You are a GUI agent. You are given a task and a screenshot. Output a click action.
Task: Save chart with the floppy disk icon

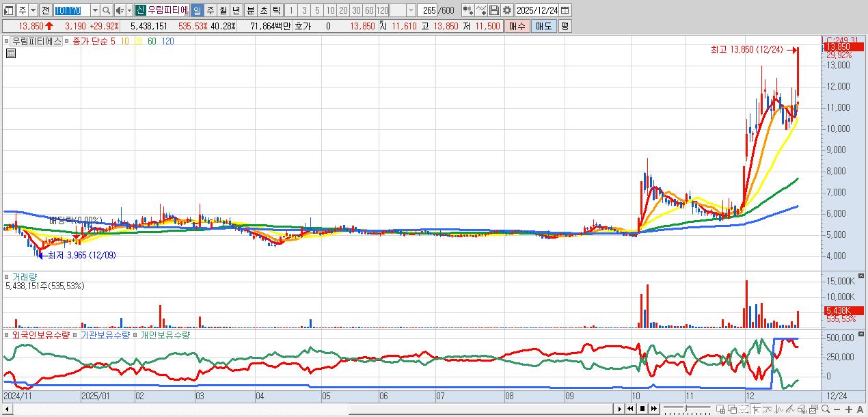(x=493, y=10)
